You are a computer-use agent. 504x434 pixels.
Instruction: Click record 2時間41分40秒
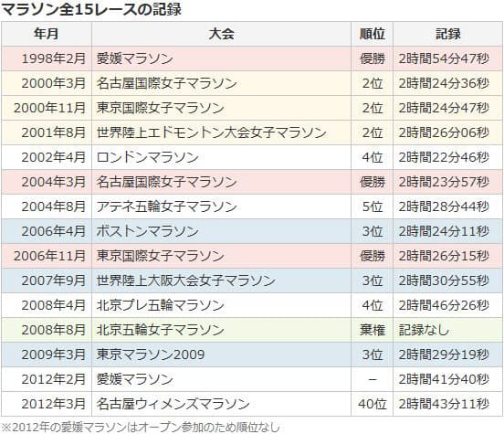tap(444, 379)
